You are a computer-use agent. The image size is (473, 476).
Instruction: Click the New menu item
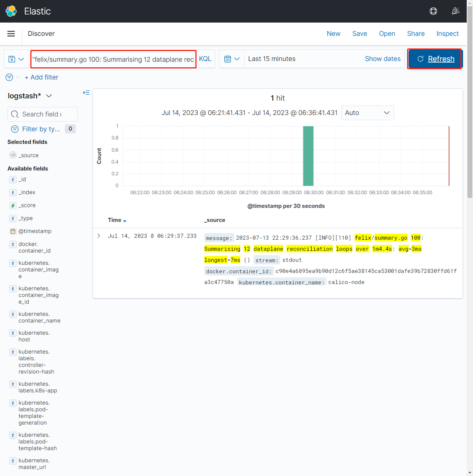pos(333,34)
